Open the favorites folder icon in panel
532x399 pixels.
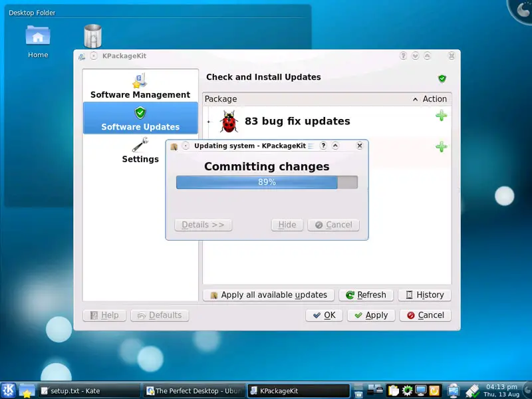[x=27, y=391]
